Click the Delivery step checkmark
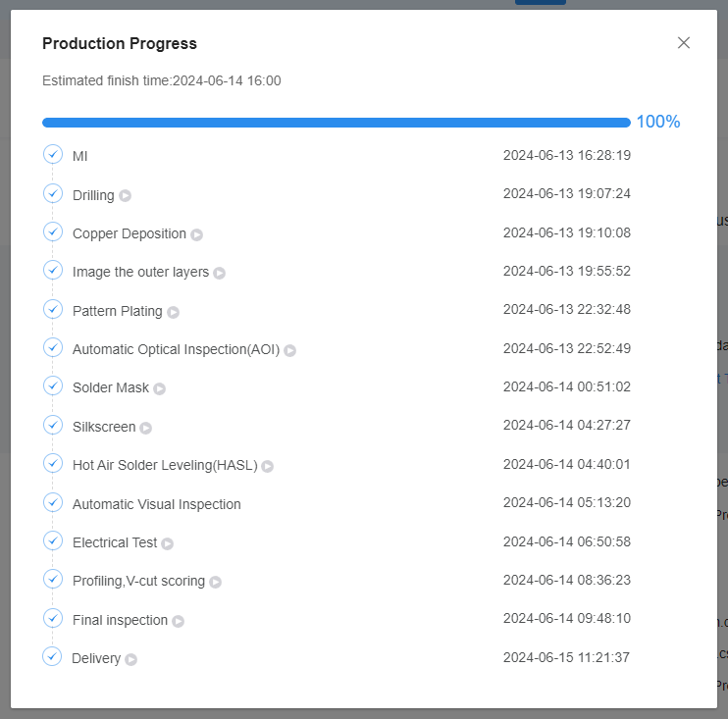Viewport: 728px width, 719px height. coord(52,656)
